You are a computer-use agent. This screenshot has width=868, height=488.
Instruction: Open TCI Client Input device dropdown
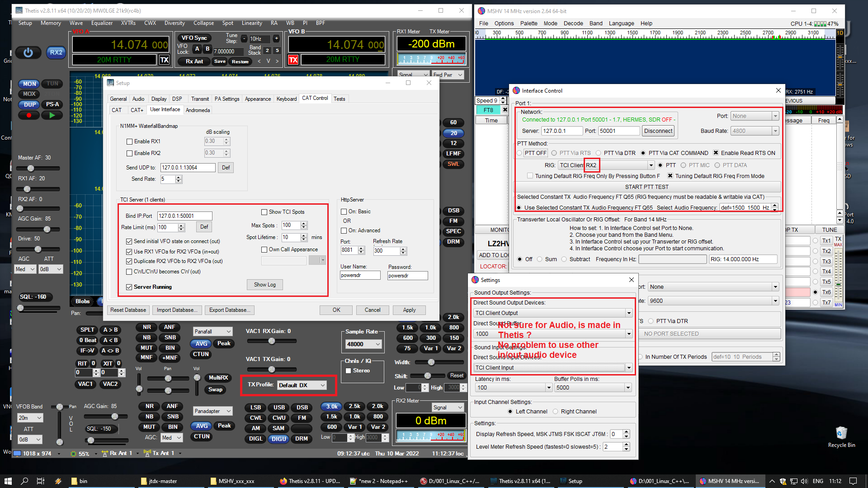552,367
